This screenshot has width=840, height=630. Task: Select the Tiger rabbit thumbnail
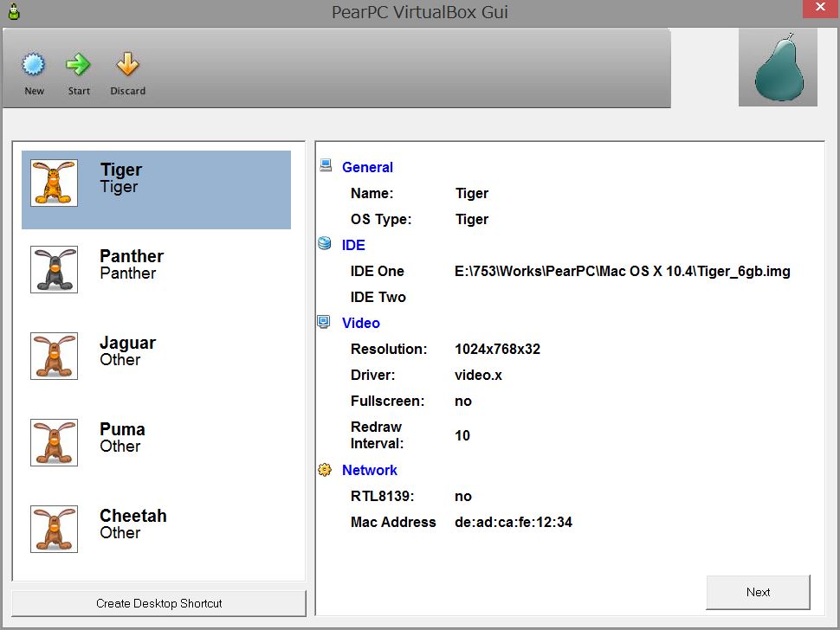(54, 183)
